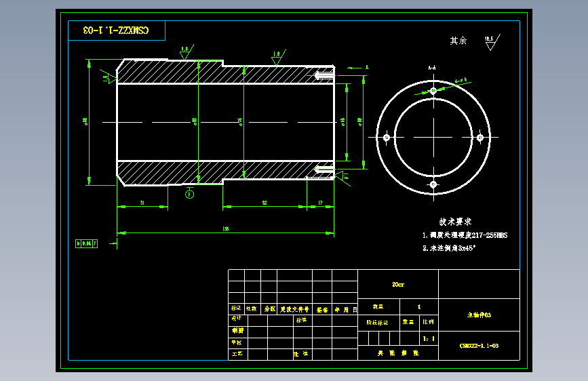Select the 其余 surface finish note

(x=458, y=41)
